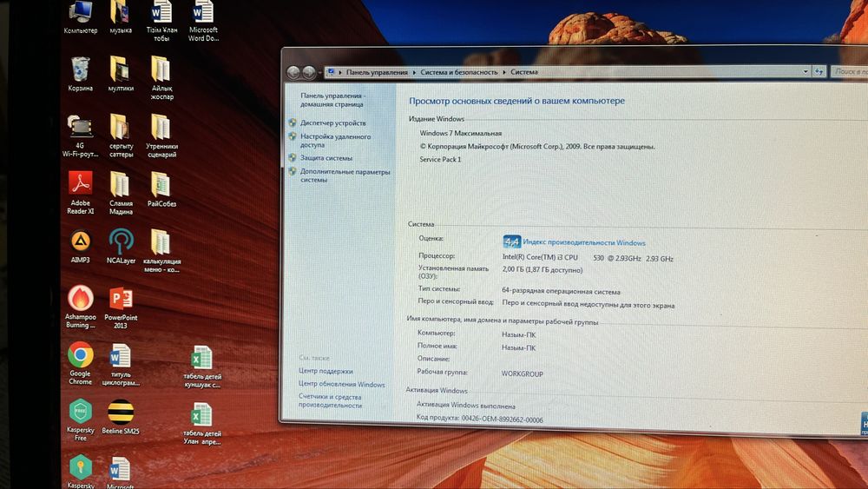This screenshot has height=489, width=868.
Task: Click the музыка folder icon
Action: coord(121,17)
